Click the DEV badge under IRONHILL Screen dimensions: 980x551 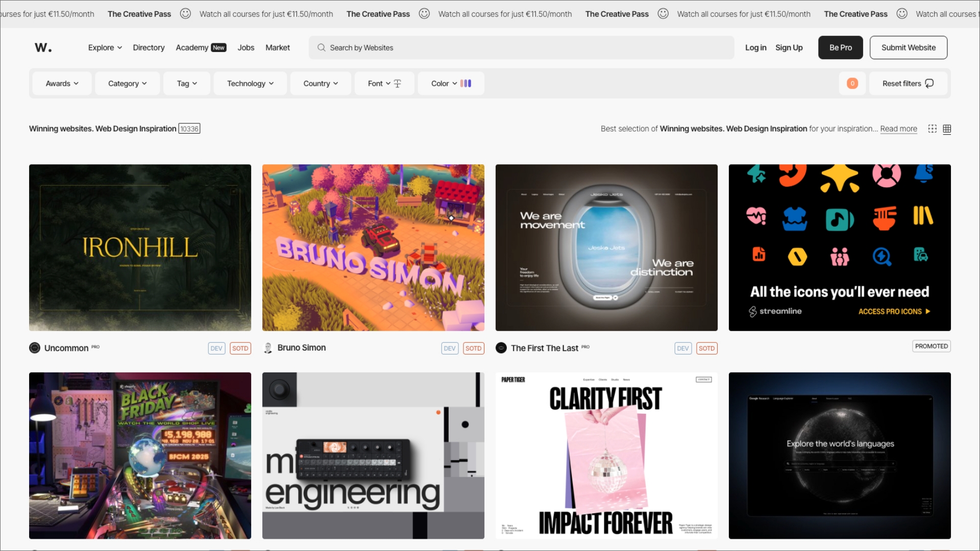pos(216,348)
